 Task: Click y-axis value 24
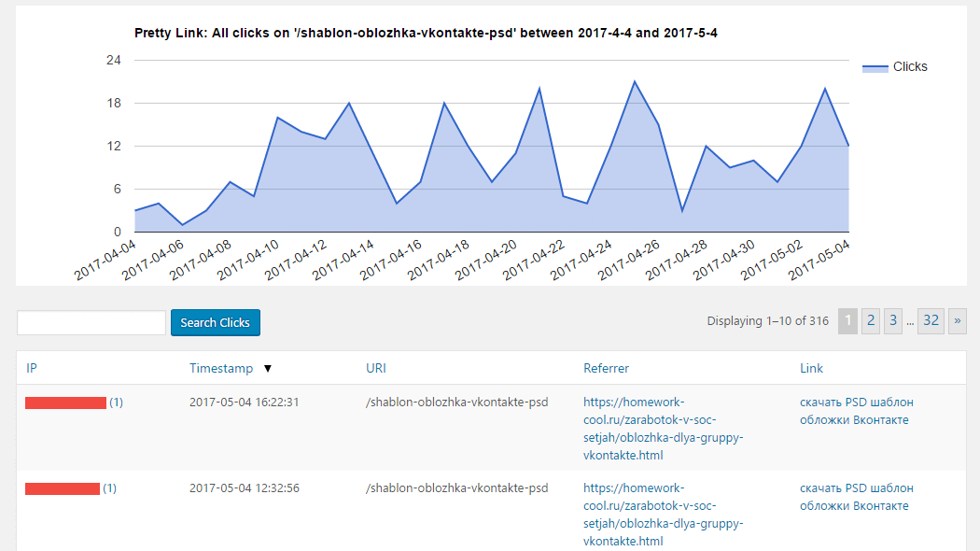[114, 60]
